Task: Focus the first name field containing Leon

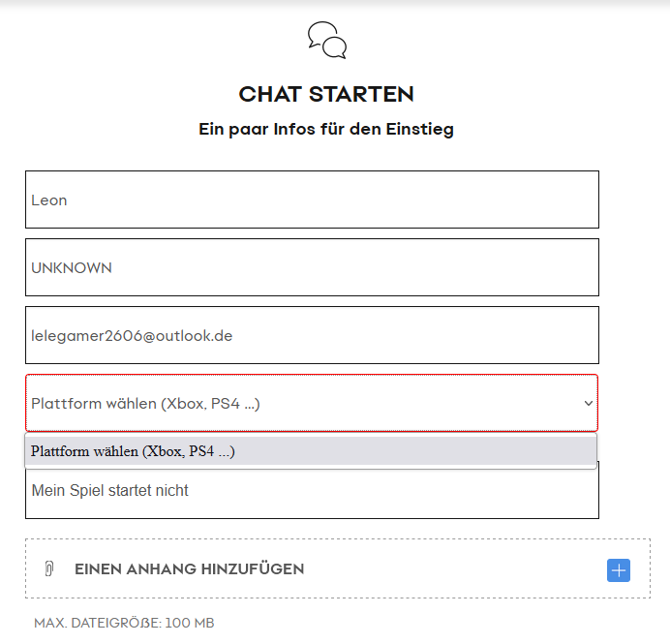Action: point(312,199)
